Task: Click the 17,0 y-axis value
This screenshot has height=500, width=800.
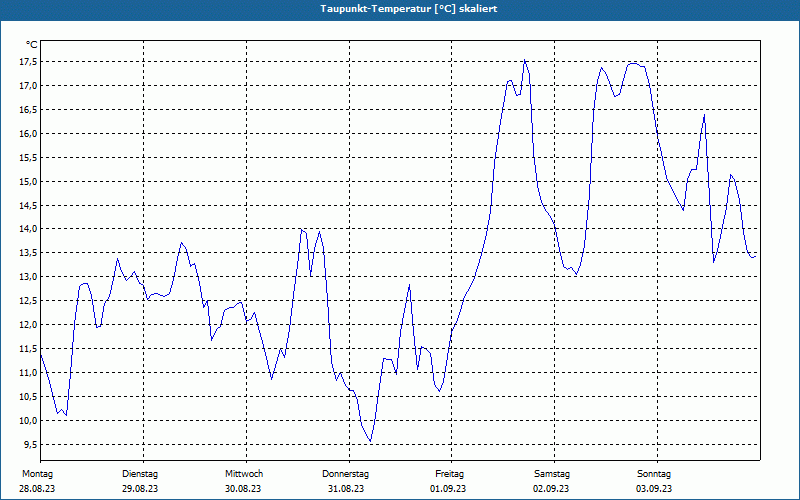Action: [28, 86]
